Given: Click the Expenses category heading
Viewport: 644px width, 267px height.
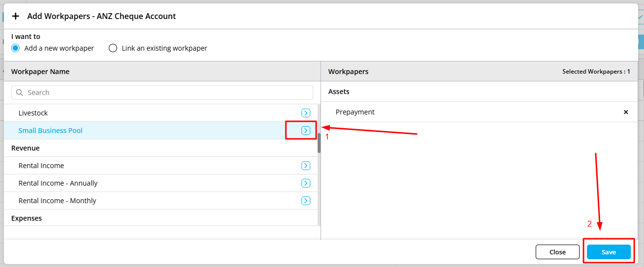Looking at the screenshot, I should [26, 218].
